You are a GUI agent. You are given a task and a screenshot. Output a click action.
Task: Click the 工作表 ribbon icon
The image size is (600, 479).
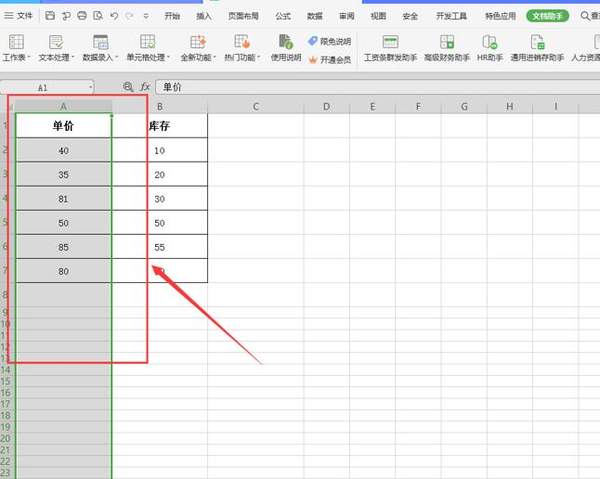click(16, 42)
